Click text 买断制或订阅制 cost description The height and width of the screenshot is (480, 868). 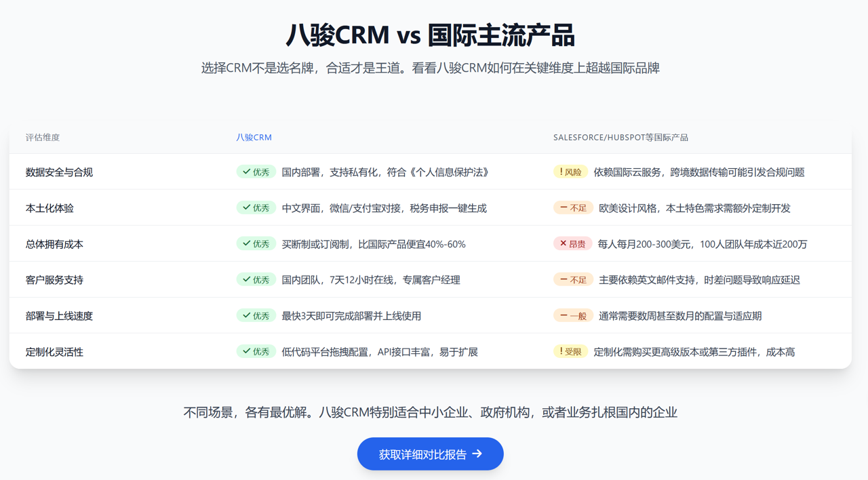[x=374, y=244]
